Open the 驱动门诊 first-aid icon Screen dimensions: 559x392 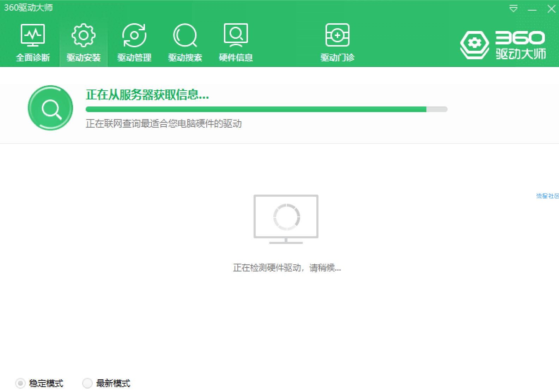(338, 36)
